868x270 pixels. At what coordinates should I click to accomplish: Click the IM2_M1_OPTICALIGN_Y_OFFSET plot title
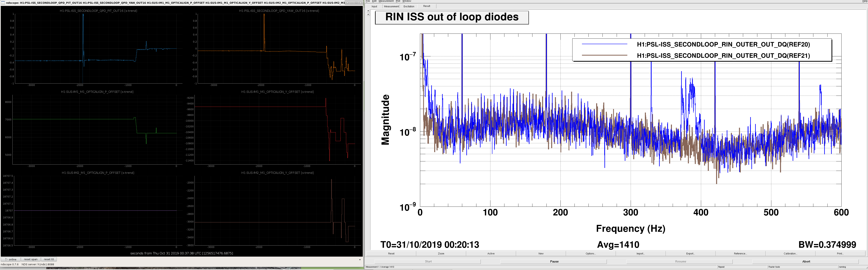click(277, 173)
